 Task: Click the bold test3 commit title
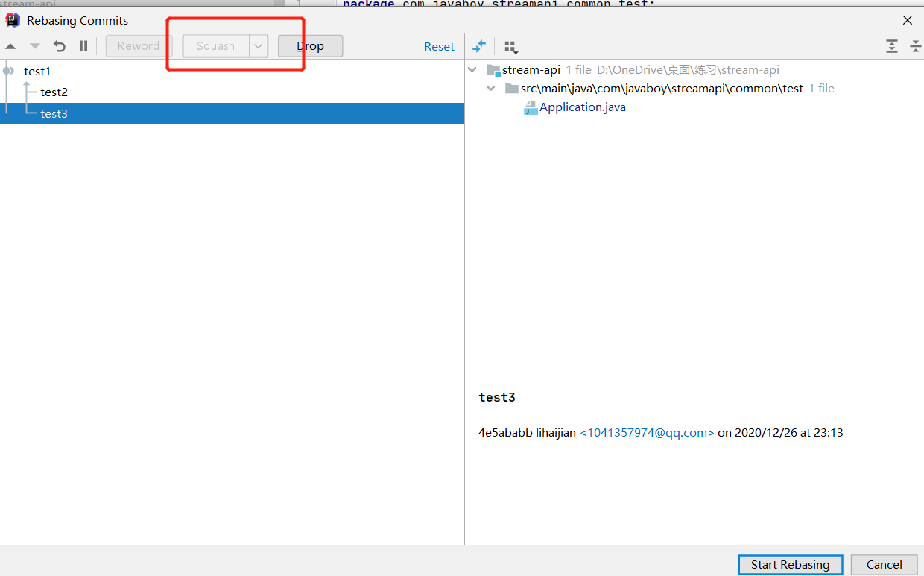coord(497,397)
